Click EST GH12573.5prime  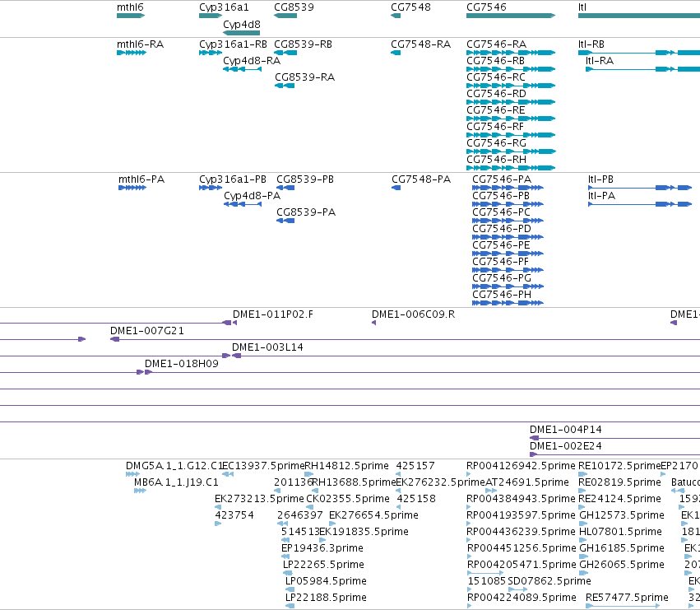coord(583,524)
